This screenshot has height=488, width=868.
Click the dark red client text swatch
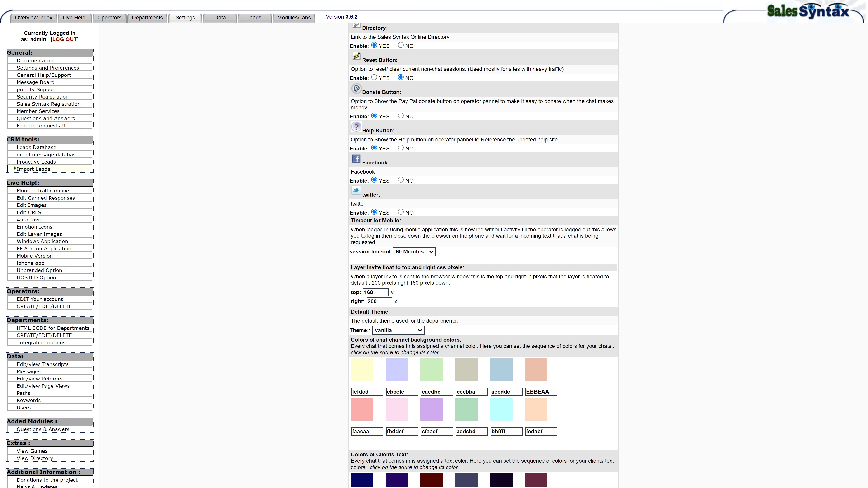pos(431,480)
